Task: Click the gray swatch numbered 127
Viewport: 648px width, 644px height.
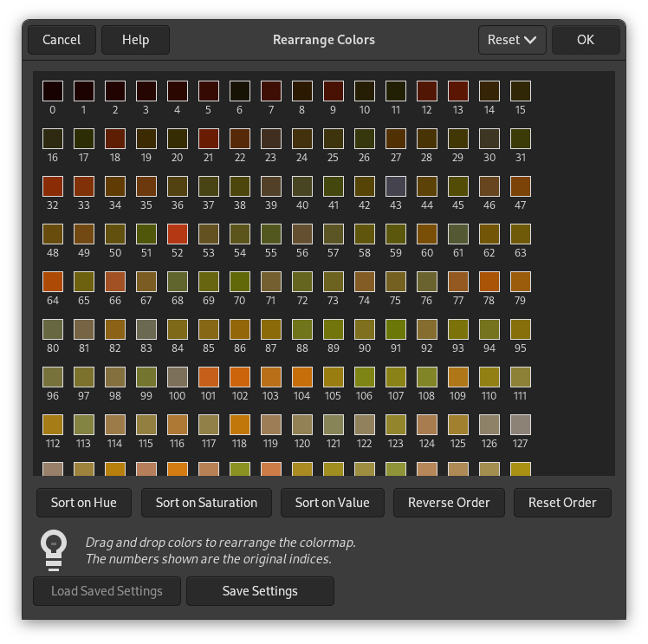Action: point(521,425)
